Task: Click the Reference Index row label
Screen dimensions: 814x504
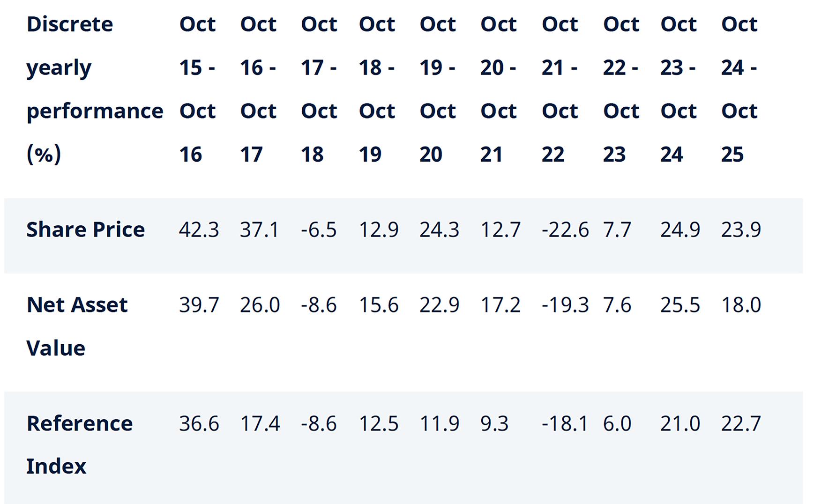Action: [x=80, y=444]
